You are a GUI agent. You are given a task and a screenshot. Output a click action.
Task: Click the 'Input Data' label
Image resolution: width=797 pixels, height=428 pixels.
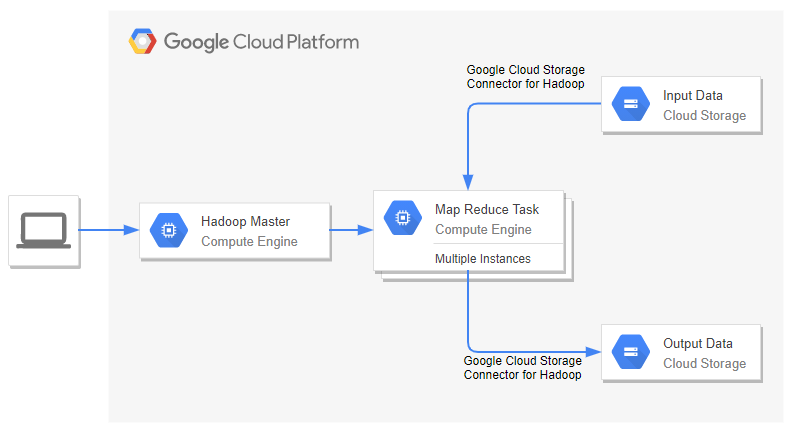coord(692,96)
